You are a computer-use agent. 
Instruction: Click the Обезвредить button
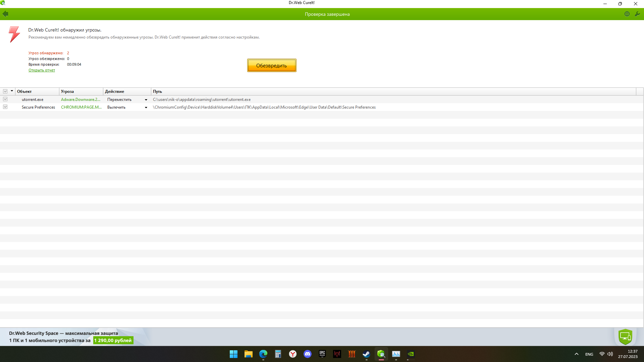pos(272,66)
